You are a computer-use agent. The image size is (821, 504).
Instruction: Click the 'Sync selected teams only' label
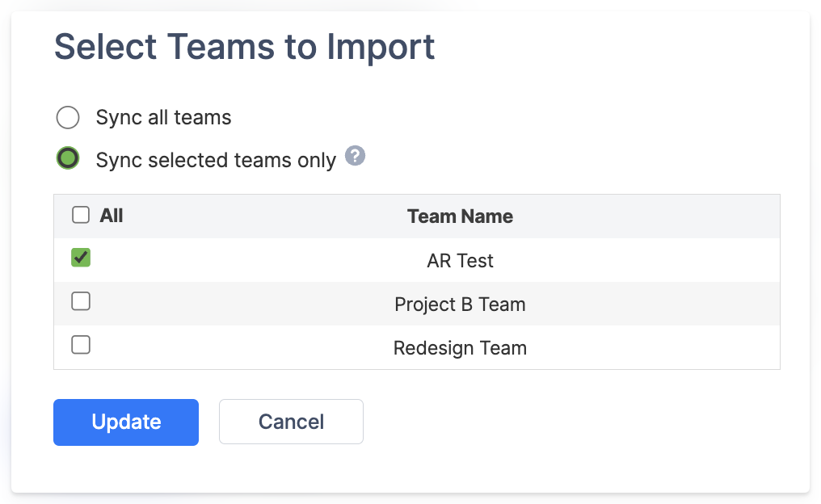coord(216,160)
